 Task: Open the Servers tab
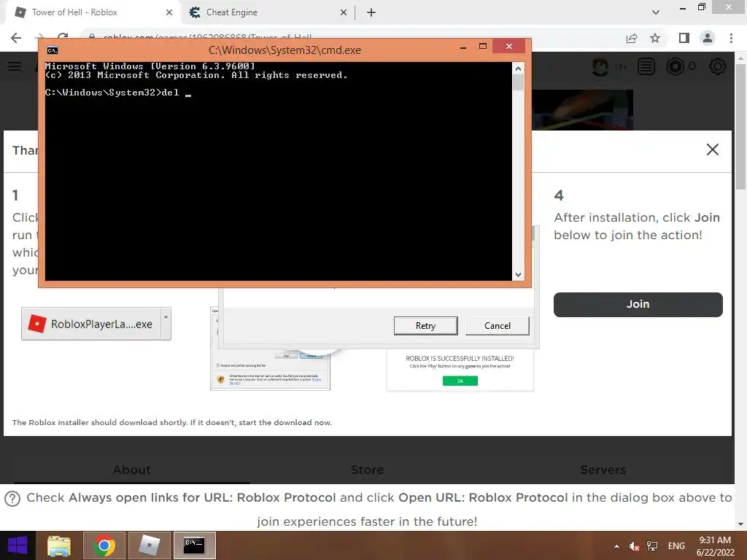603,470
